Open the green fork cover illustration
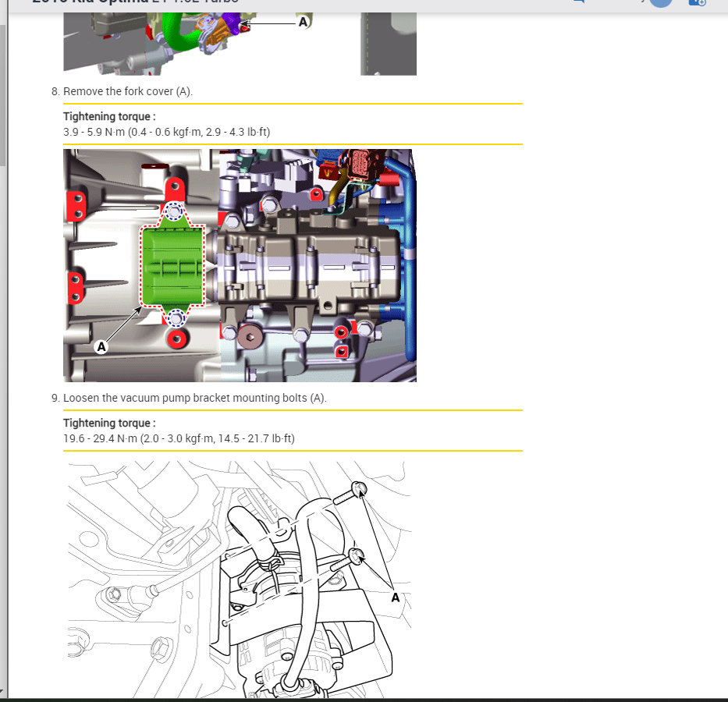The height and width of the screenshot is (702, 728). point(240,265)
